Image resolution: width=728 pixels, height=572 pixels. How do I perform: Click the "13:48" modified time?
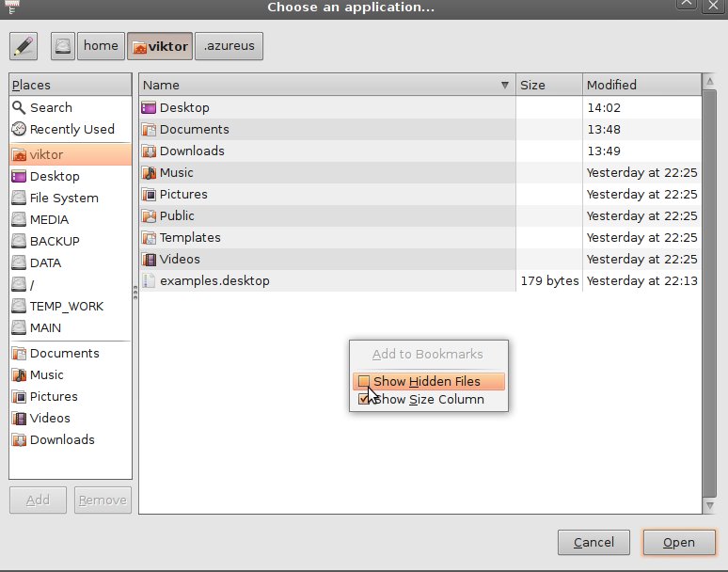(x=604, y=129)
